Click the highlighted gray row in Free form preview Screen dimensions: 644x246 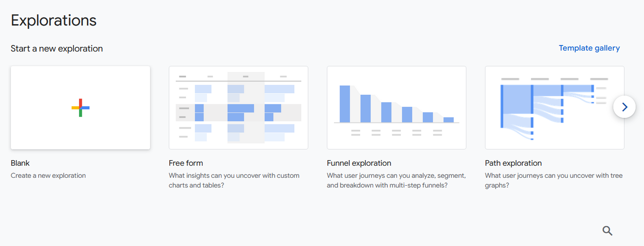tap(239, 113)
